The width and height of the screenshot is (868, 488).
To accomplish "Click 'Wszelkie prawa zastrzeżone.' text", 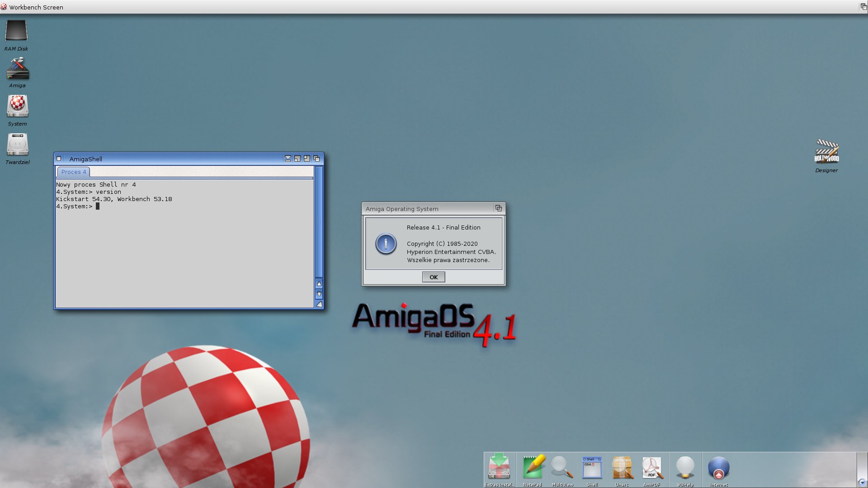I will 448,260.
